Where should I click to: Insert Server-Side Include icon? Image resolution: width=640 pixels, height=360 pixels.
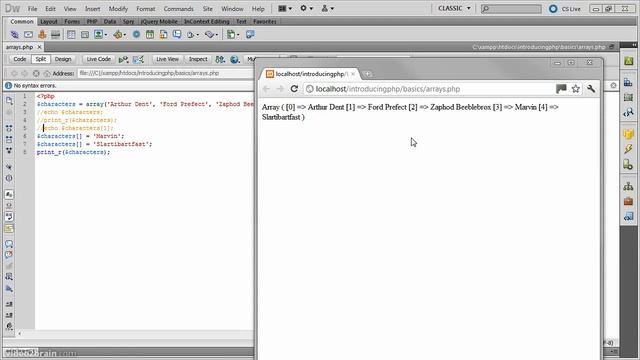click(x=163, y=35)
